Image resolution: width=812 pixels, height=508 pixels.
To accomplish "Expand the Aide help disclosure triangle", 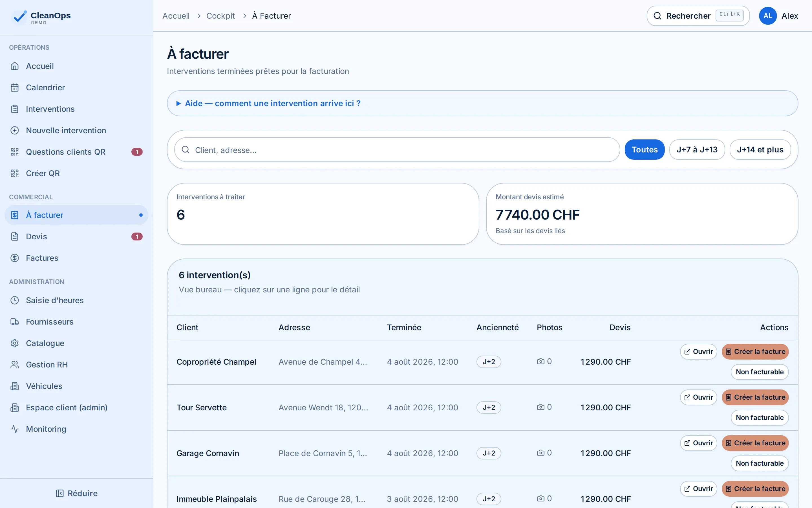I will pyautogui.click(x=178, y=104).
